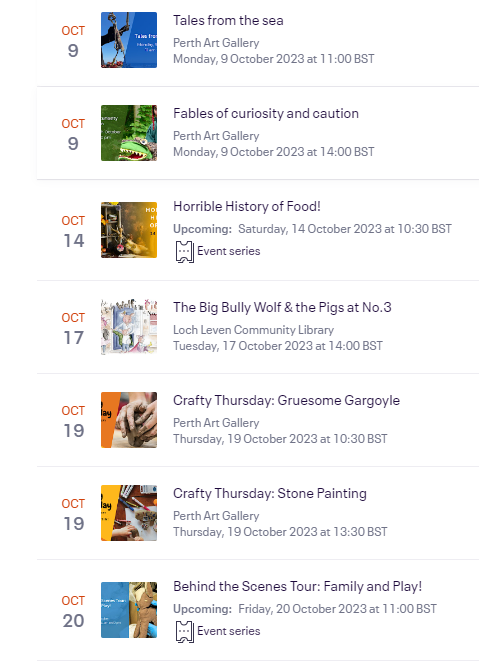This screenshot has width=479, height=668.
Task: Open Gruesome Gargoyle clay hands thumbnail
Action: point(129,420)
